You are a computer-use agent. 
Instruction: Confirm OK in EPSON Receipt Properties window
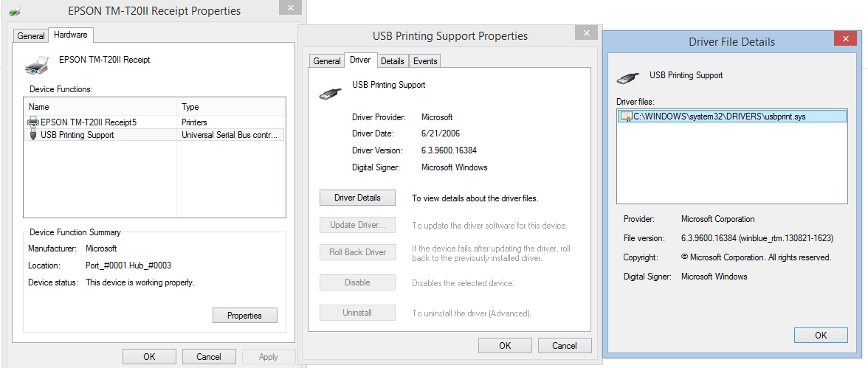coord(149,356)
